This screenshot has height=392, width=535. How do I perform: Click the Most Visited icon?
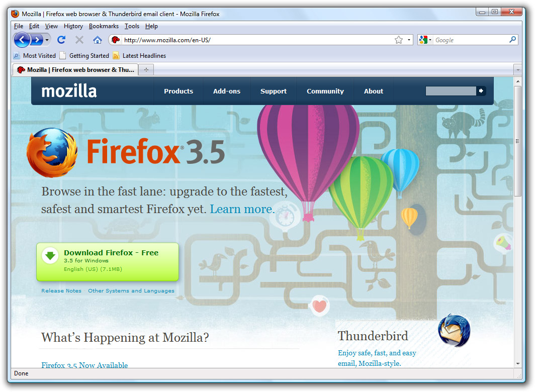point(17,56)
